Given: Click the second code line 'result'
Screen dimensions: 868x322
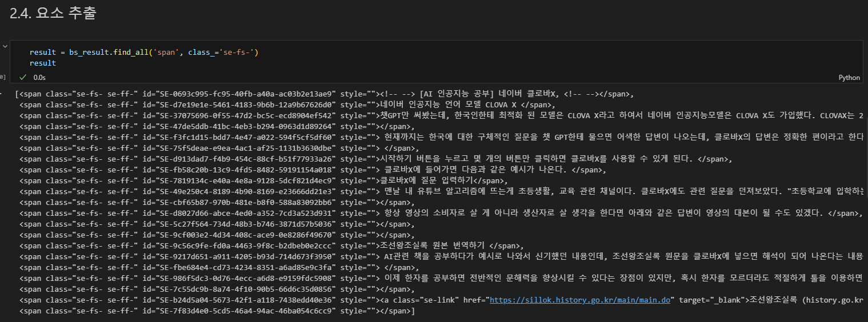Looking at the screenshot, I should [x=43, y=63].
